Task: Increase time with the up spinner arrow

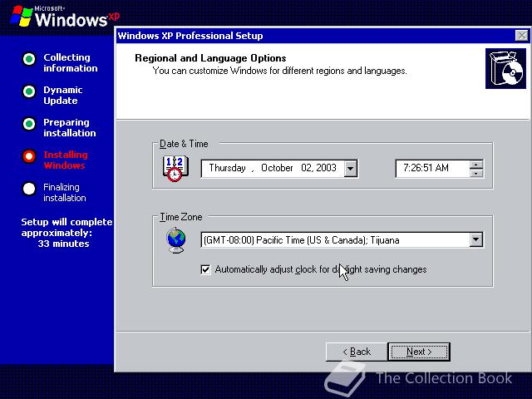Action: click(x=476, y=165)
